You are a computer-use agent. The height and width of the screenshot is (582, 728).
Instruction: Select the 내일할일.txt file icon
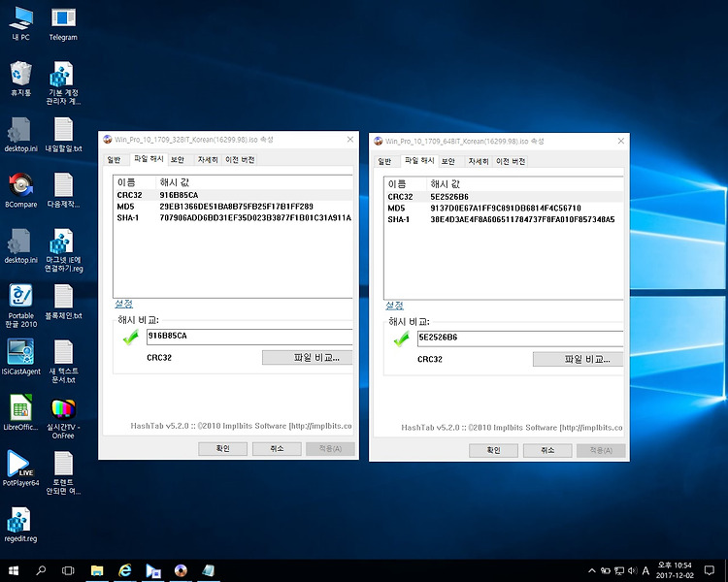63,135
